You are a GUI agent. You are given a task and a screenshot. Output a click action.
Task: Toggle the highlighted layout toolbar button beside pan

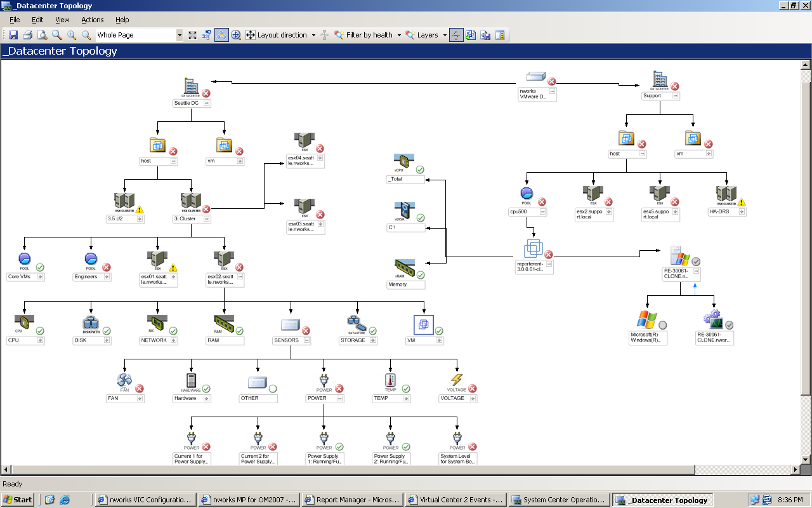(221, 35)
